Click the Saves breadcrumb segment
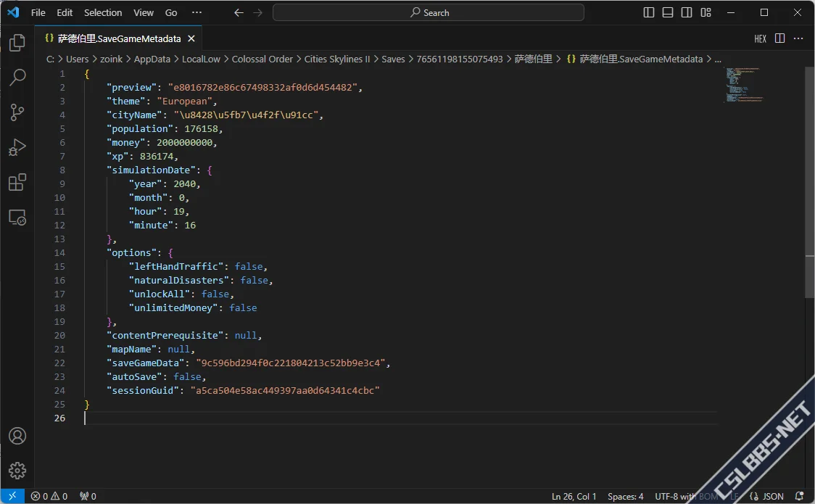 pyautogui.click(x=393, y=59)
